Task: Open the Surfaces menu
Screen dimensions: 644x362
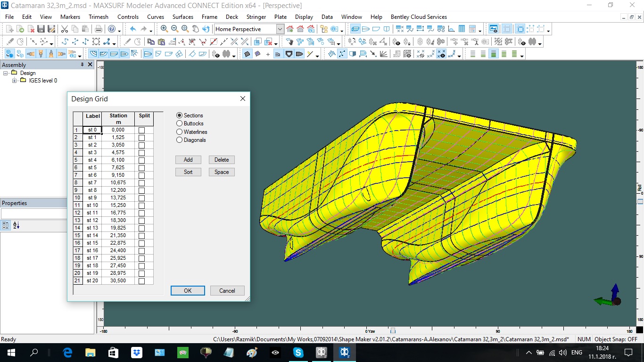Action: tap(183, 17)
